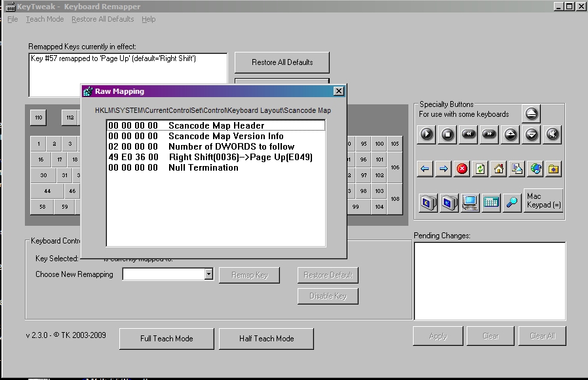This screenshot has width=588, height=380.
Task: Select the browser Back arrow button
Action: tap(425, 169)
